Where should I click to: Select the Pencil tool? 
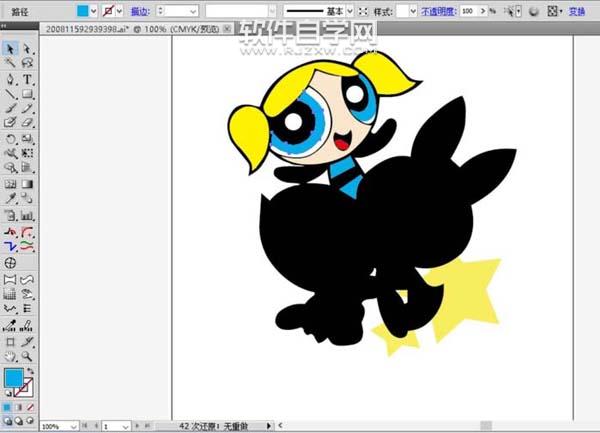pyautogui.click(x=27, y=108)
